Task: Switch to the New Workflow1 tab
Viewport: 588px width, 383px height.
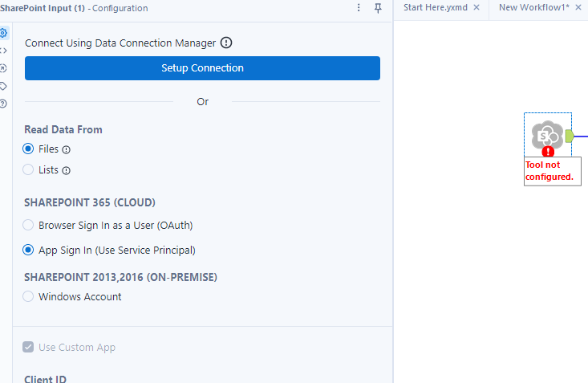Action: (x=533, y=7)
